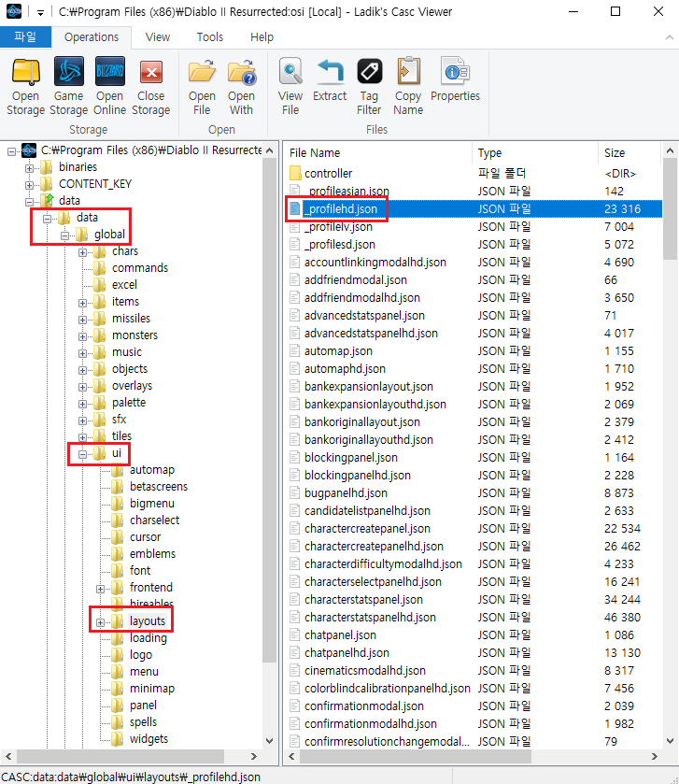679x784 pixels.
Task: Click the Copy Name clipboard icon
Action: coord(408,71)
